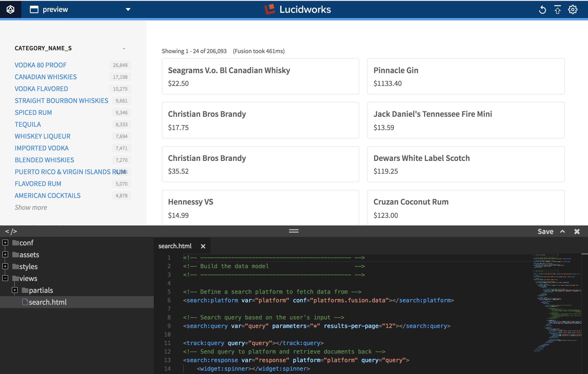Filter by SPICED RUM

click(x=33, y=113)
